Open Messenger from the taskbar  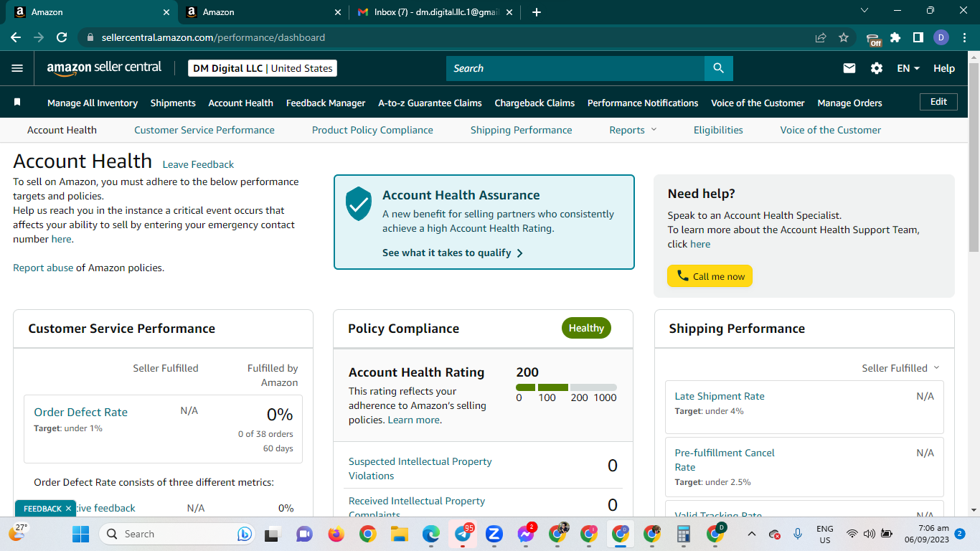tap(526, 534)
